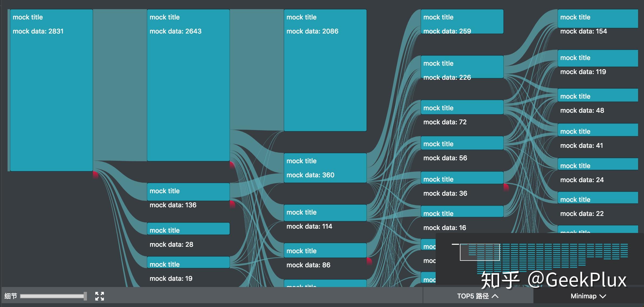Pick the node with mock data 154
The height and width of the screenshot is (307, 644).
(598, 18)
